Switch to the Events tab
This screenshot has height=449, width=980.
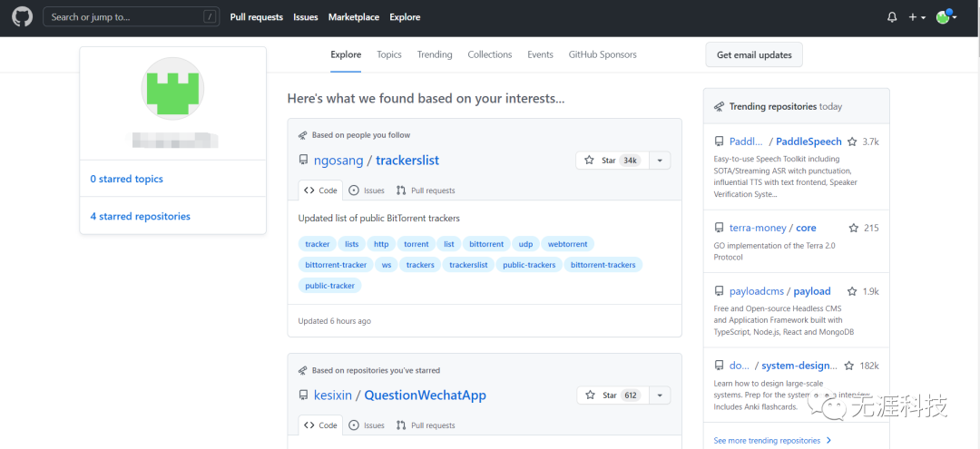[x=540, y=55]
